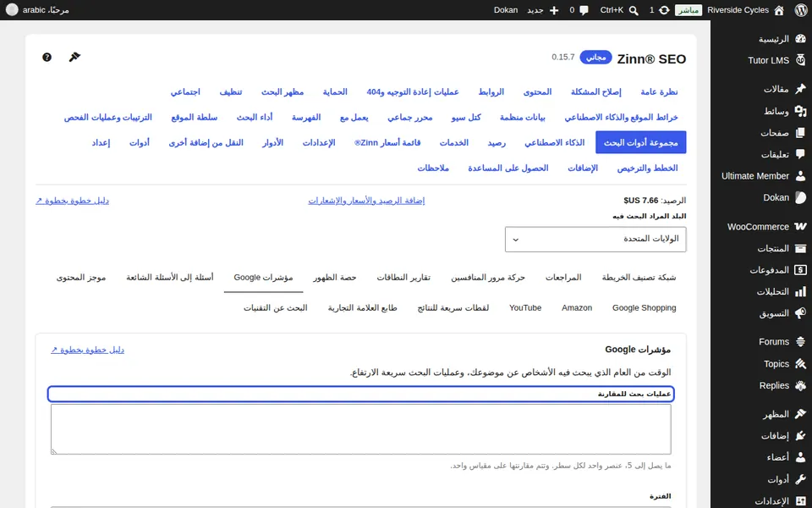The width and height of the screenshot is (812, 508).
Task: Click the plus icon next to جديد
Action: coord(554,10)
